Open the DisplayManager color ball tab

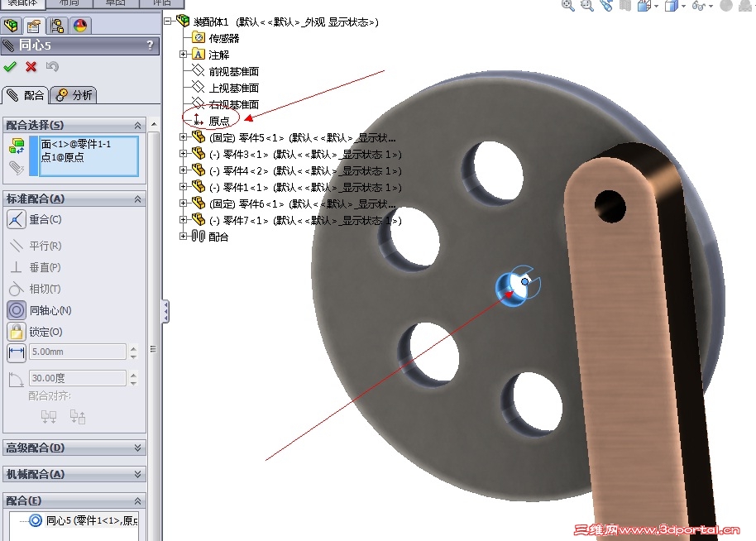pyautogui.click(x=80, y=25)
